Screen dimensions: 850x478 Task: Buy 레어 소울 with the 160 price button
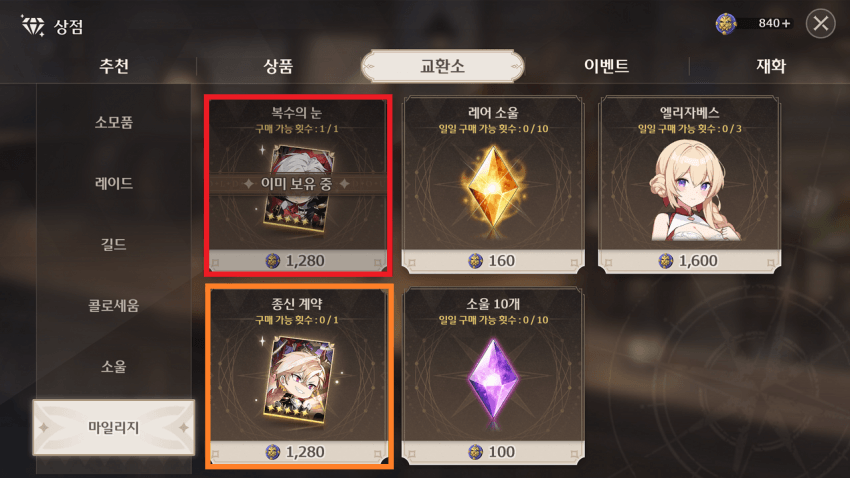pos(493,261)
